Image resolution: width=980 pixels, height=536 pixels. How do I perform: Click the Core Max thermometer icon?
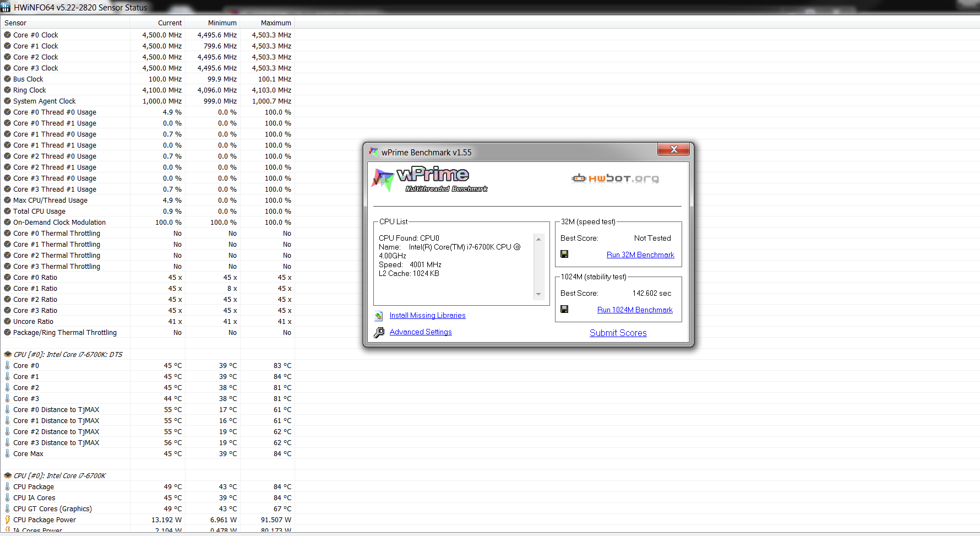click(x=8, y=453)
